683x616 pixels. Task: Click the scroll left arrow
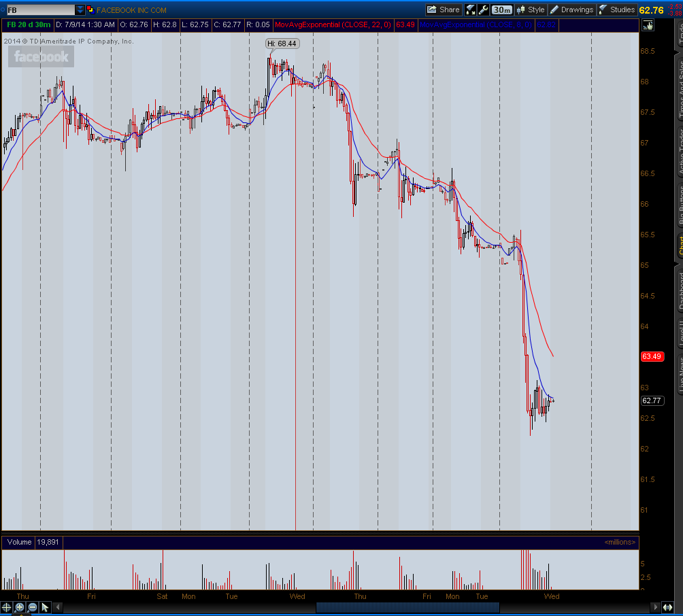58,607
